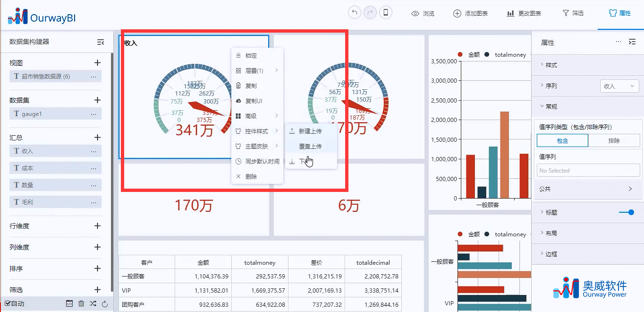
Task: Click the redo arrow in the top toolbar
Action: [370, 13]
